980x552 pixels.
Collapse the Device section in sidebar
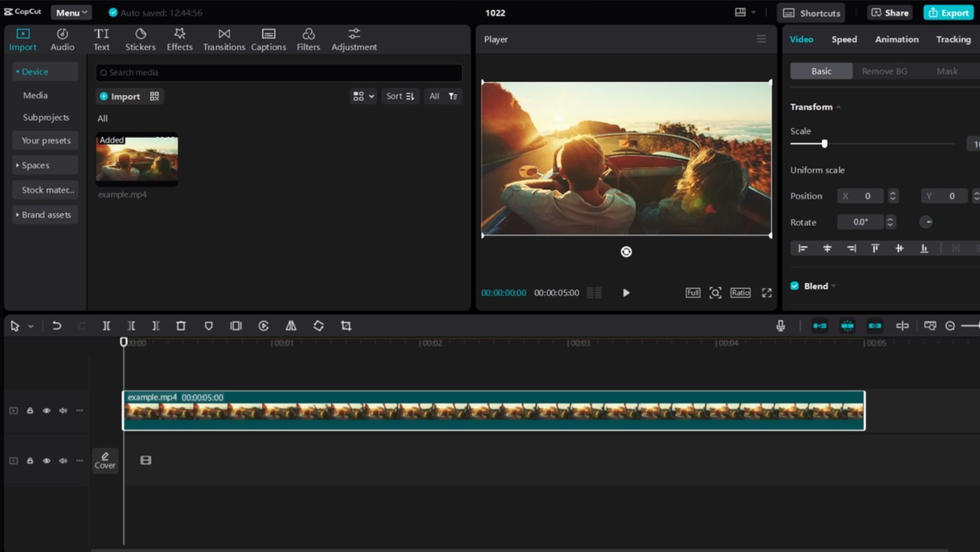tap(45, 72)
